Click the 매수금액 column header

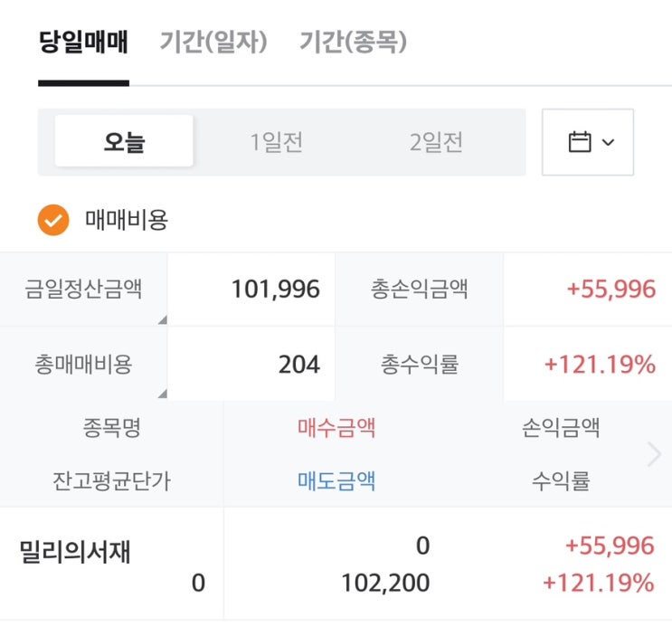(336, 427)
